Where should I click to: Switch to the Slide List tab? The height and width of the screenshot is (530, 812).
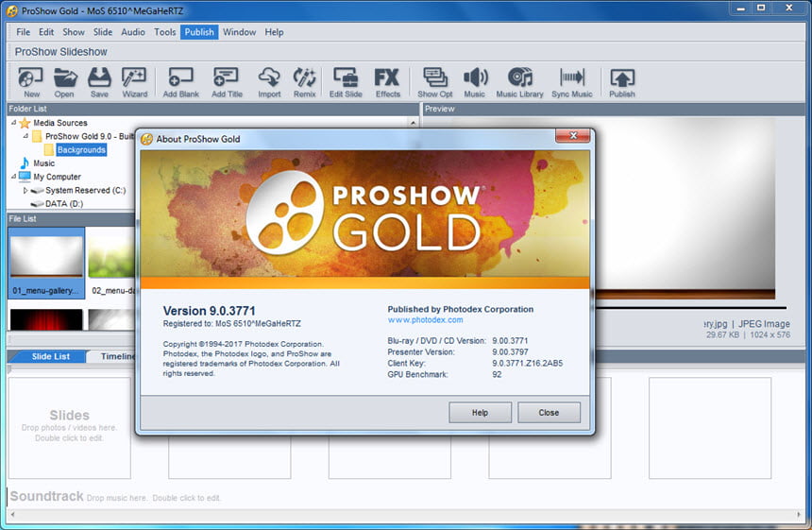[x=50, y=356]
